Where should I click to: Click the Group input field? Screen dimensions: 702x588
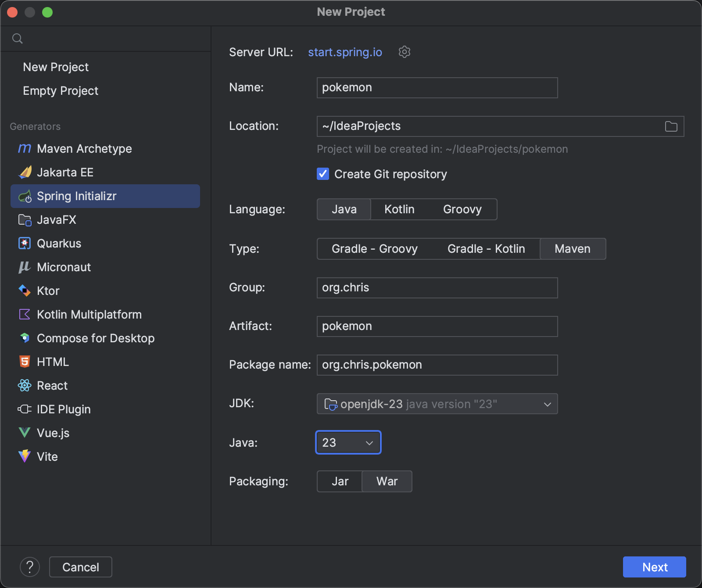437,288
